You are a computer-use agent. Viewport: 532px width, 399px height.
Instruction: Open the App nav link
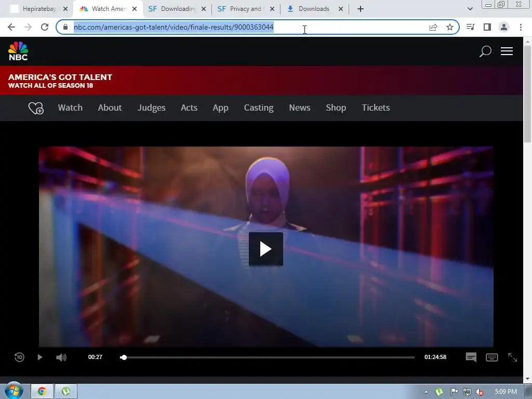(x=220, y=108)
